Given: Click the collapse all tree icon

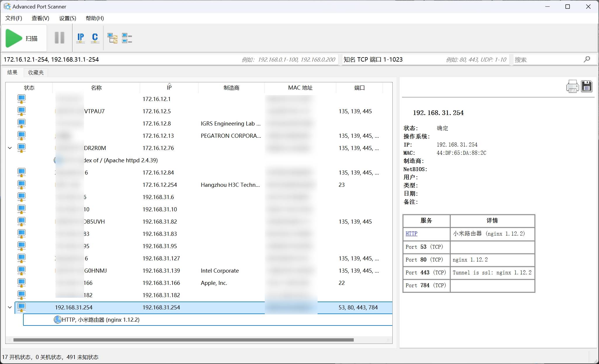Looking at the screenshot, I should click(x=127, y=38).
